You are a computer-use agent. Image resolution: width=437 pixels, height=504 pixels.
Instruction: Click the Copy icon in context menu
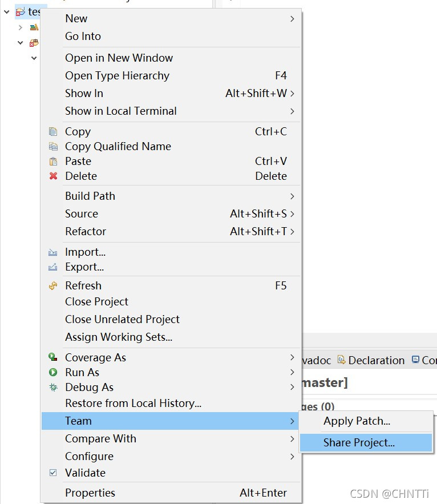(x=53, y=131)
